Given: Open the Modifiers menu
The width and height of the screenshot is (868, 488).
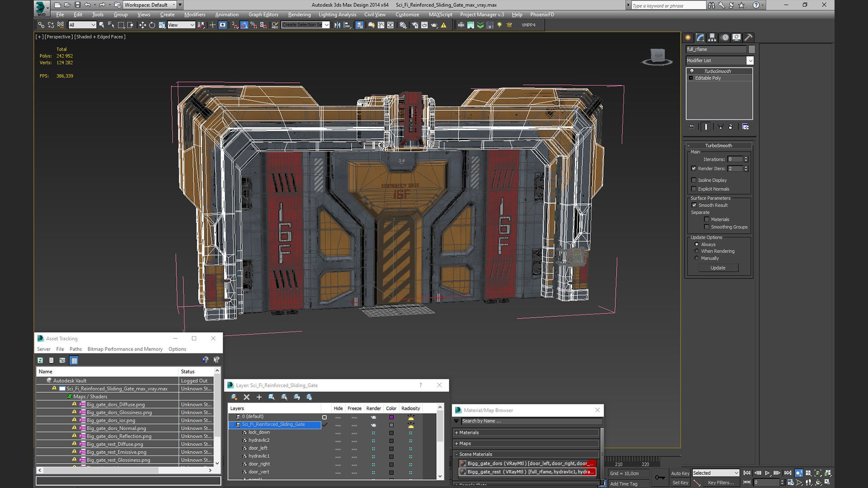Looking at the screenshot, I should pos(195,14).
